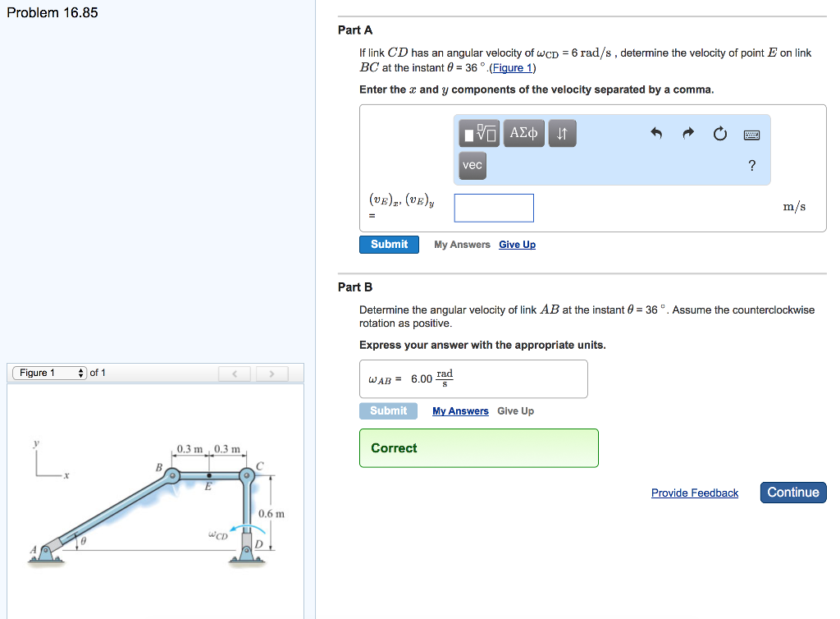The width and height of the screenshot is (840, 619).
Task: Open the Figure 1 hyperlink in Part A
Action: pos(513,67)
